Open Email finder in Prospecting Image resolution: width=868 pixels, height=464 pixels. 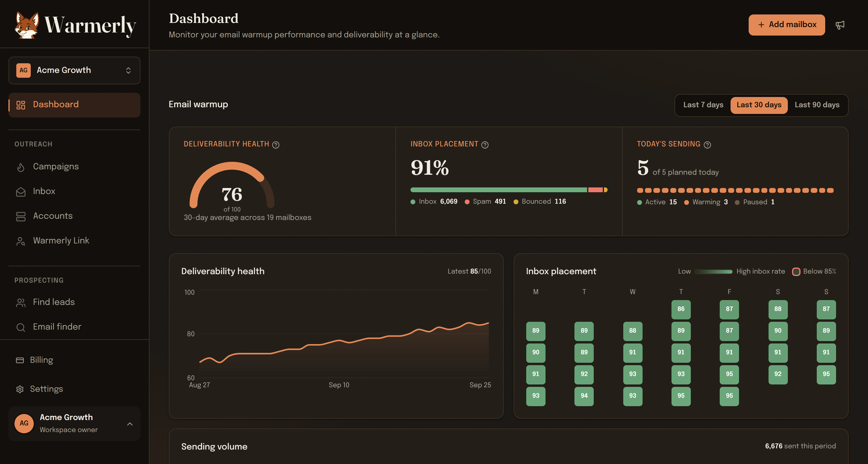click(74, 327)
